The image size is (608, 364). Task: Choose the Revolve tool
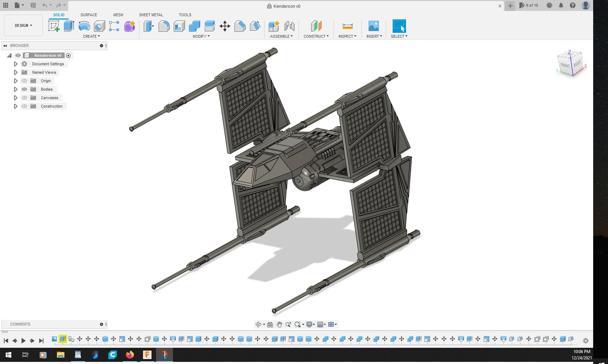click(84, 26)
